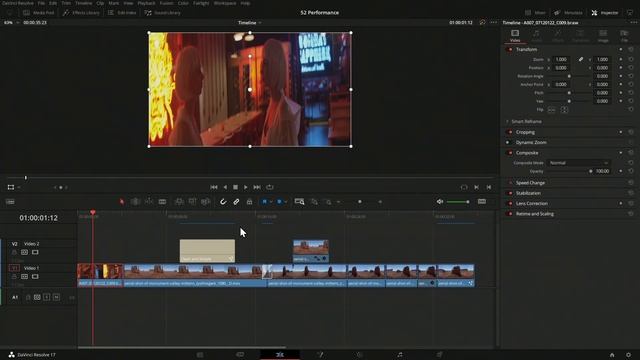
Task: Adjust the timeline zoom slider
Action: pos(360,202)
